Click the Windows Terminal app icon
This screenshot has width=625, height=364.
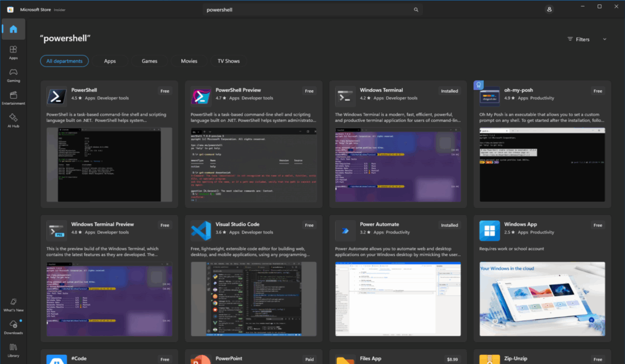coord(345,96)
